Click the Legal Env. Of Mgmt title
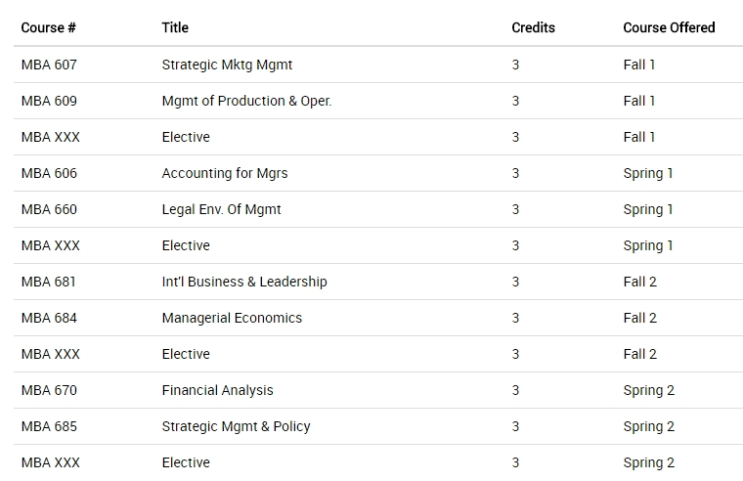This screenshot has height=481, width=743. click(x=221, y=210)
